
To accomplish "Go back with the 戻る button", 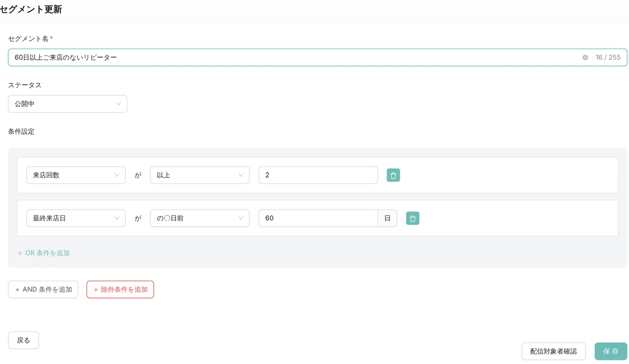I will [24, 340].
